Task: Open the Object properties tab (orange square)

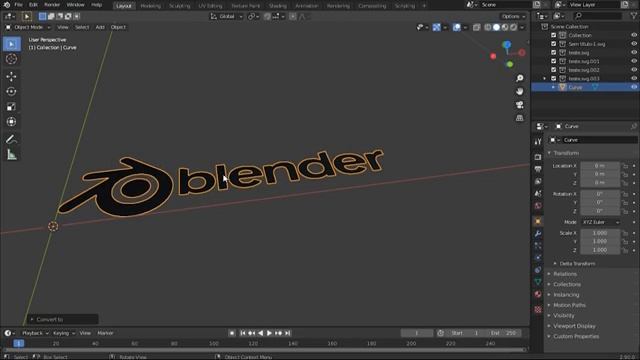Action: click(x=538, y=221)
